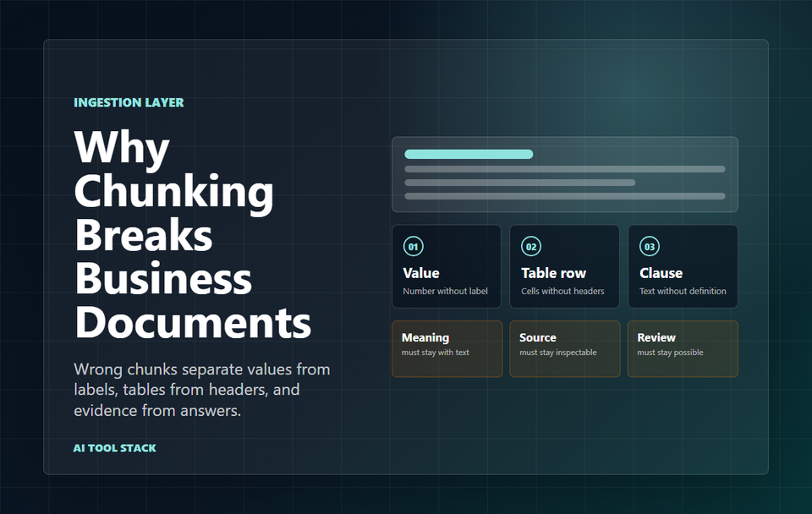
Task: Click the AI TOOL STACK label
Action: [115, 448]
